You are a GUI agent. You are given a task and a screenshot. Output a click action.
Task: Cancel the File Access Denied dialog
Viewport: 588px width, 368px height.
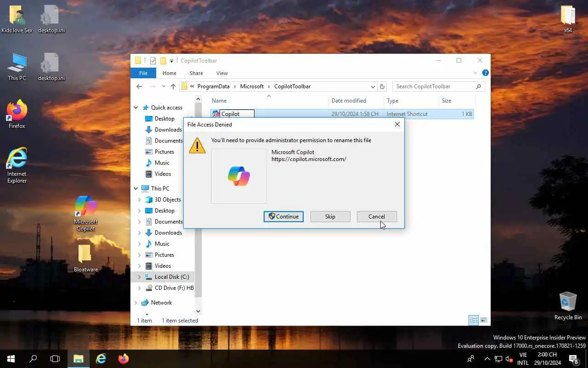click(x=377, y=217)
